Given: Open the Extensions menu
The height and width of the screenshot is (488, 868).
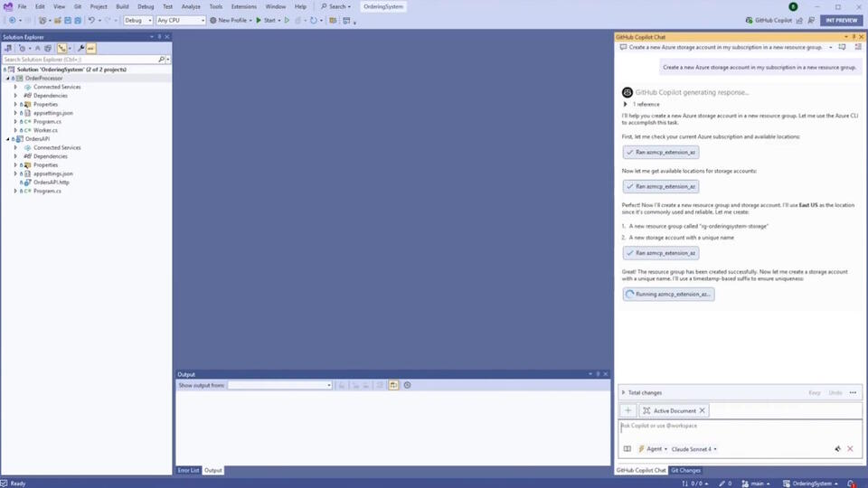Looking at the screenshot, I should tap(243, 6).
